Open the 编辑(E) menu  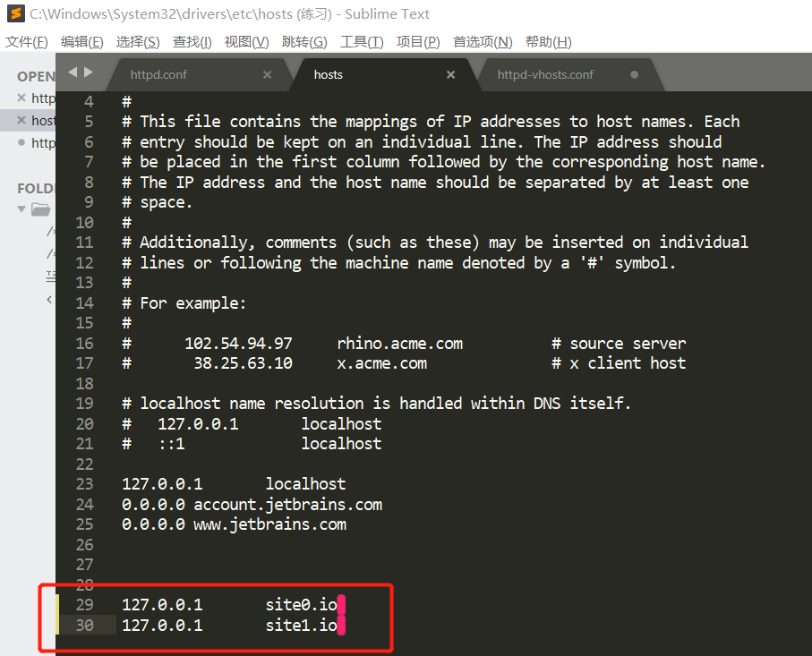pyautogui.click(x=81, y=42)
